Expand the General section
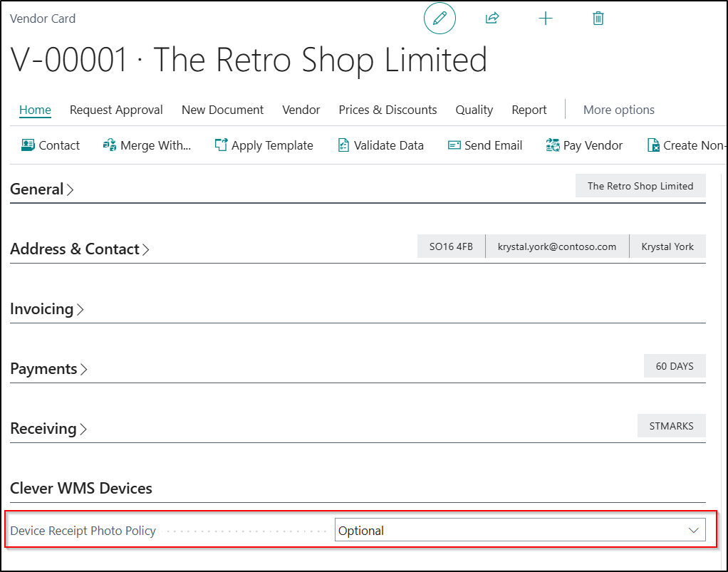The height and width of the screenshot is (572, 728). pyautogui.click(x=42, y=189)
